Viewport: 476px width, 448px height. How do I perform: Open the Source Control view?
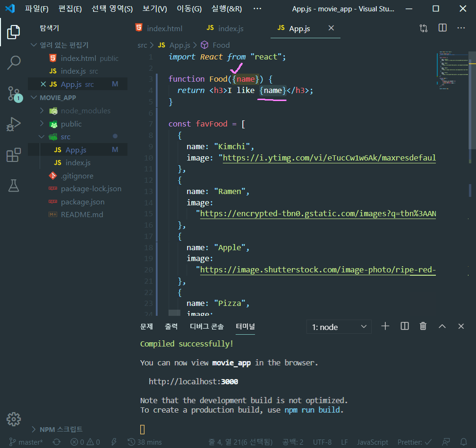[x=14, y=94]
